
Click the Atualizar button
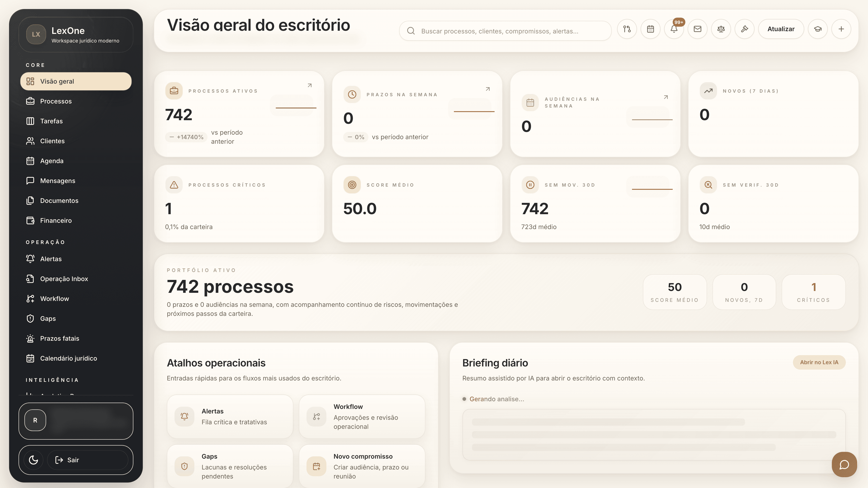[781, 29]
